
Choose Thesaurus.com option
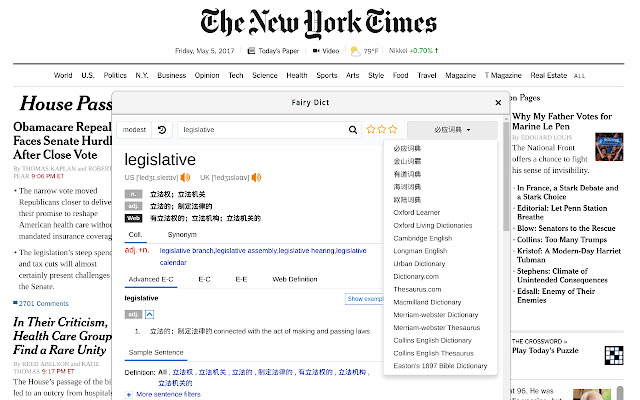point(417,289)
